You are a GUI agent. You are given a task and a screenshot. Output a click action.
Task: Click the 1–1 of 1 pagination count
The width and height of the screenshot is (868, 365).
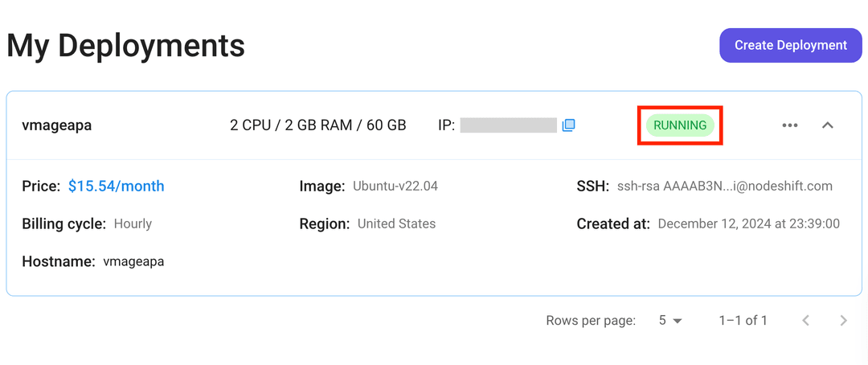743,321
